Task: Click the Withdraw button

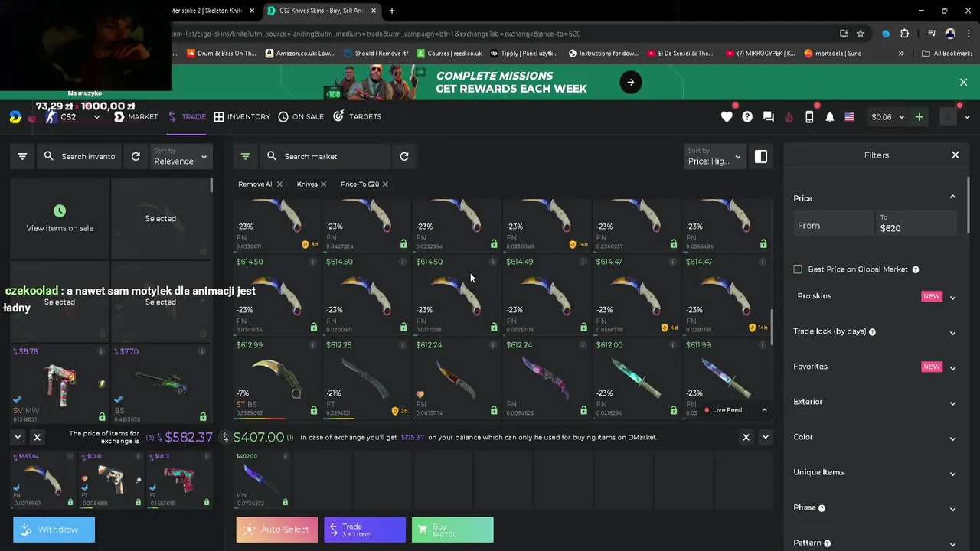Action: pyautogui.click(x=54, y=530)
